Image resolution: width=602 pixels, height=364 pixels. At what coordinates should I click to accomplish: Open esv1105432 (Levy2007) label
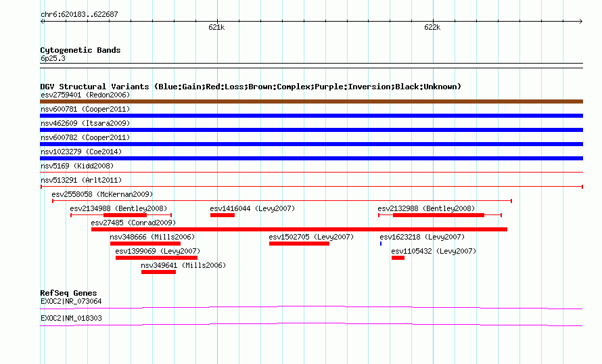(x=434, y=251)
